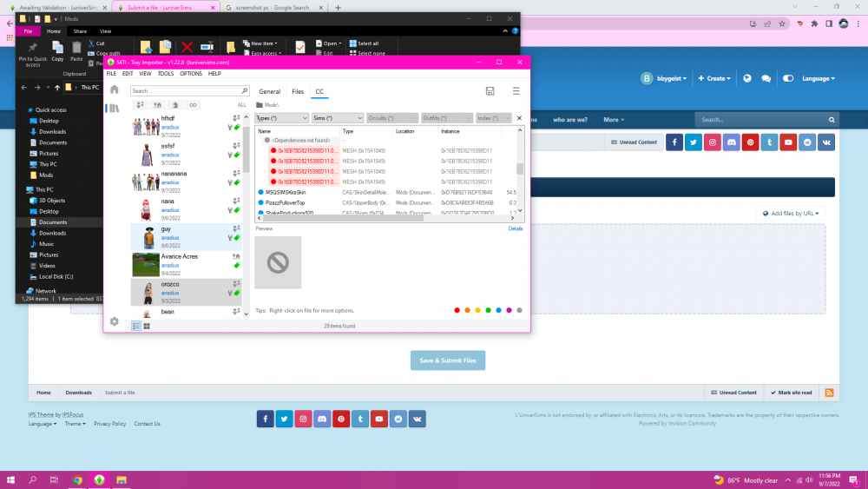The image size is (868, 489).
Task: Open the hamburger menu in Tray Importer
Action: tap(516, 91)
